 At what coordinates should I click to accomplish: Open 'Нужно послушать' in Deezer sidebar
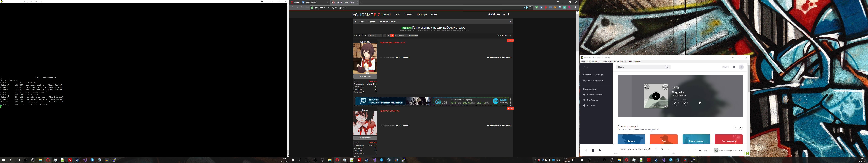click(x=593, y=80)
